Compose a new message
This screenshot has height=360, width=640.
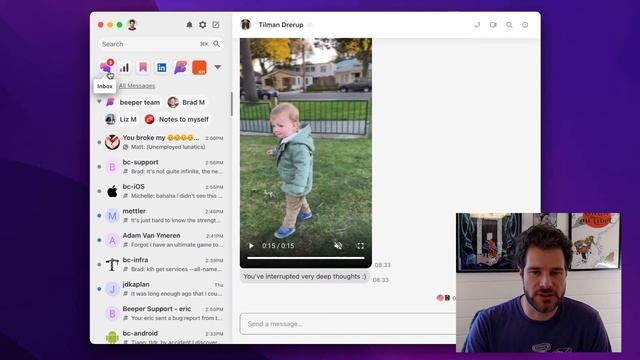click(216, 25)
